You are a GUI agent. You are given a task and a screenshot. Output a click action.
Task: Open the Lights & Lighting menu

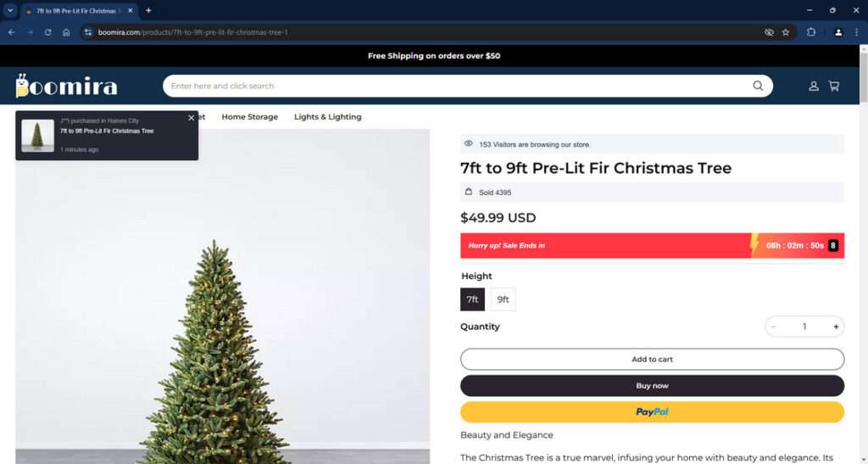click(328, 117)
